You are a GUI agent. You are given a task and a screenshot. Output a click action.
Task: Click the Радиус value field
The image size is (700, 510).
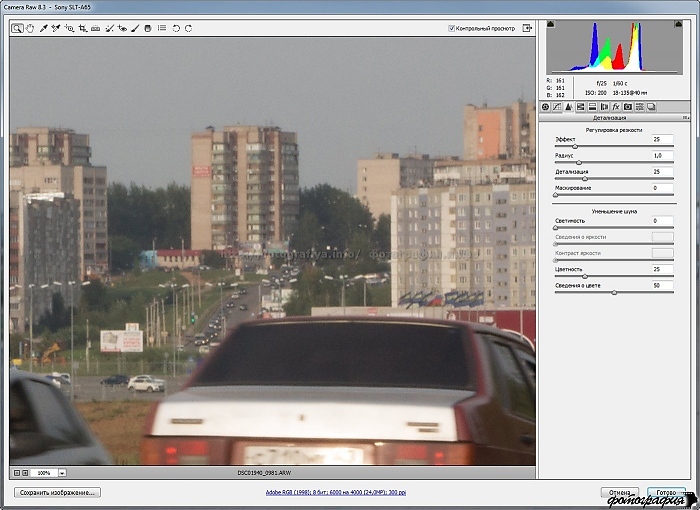pos(662,155)
